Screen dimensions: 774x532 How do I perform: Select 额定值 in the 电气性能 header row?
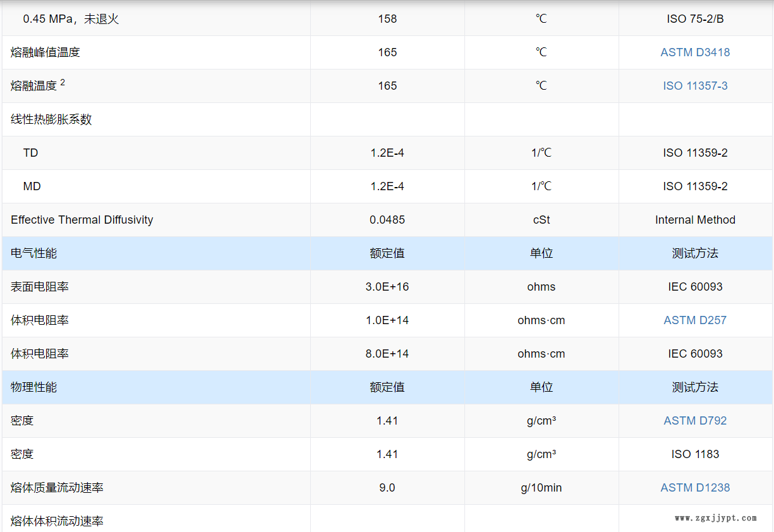[x=387, y=253]
